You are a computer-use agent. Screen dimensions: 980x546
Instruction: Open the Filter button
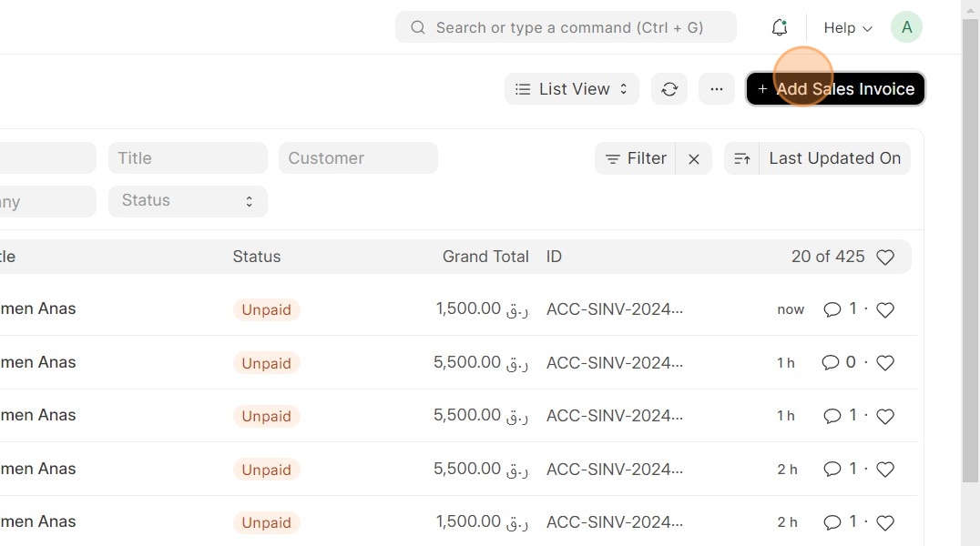click(636, 158)
